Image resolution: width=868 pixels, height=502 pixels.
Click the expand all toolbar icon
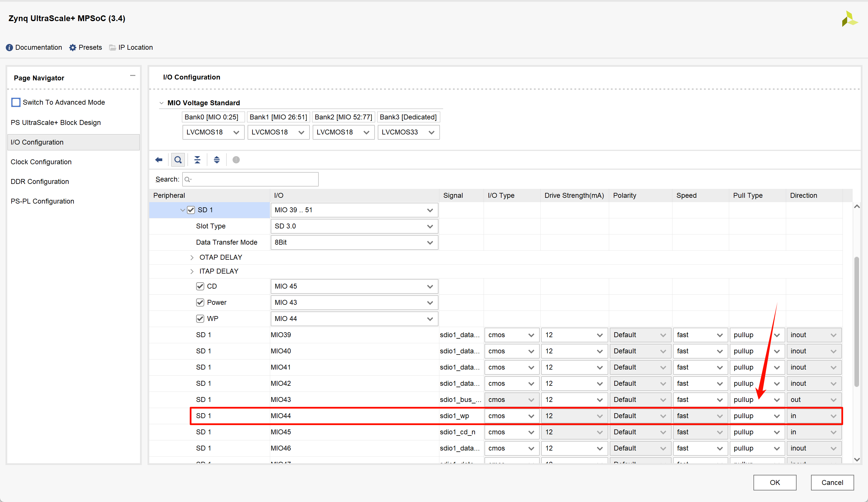coord(217,160)
